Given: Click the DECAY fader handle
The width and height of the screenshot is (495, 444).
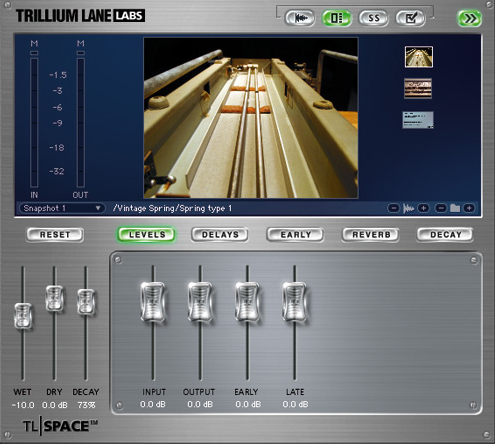Looking at the screenshot, I should [86, 302].
